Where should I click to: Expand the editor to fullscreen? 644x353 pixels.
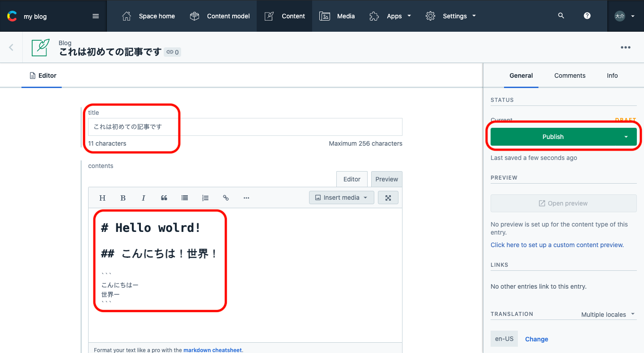pyautogui.click(x=388, y=198)
